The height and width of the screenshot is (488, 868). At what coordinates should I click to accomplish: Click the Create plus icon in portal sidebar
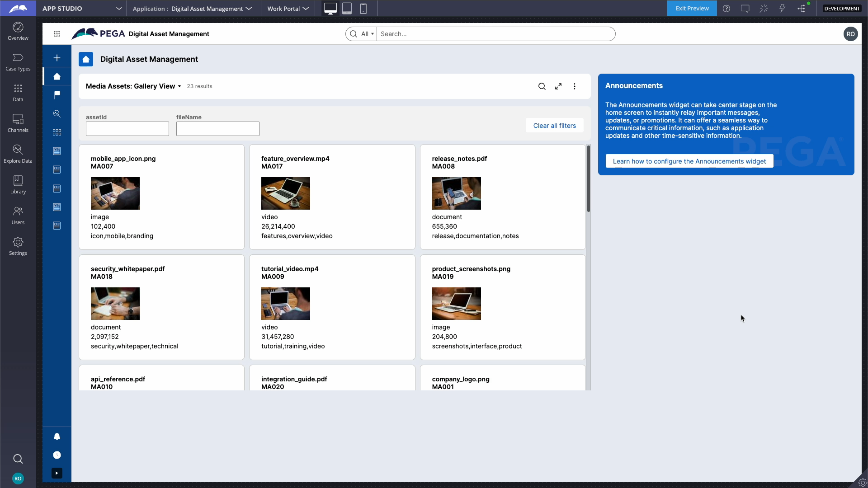57,58
